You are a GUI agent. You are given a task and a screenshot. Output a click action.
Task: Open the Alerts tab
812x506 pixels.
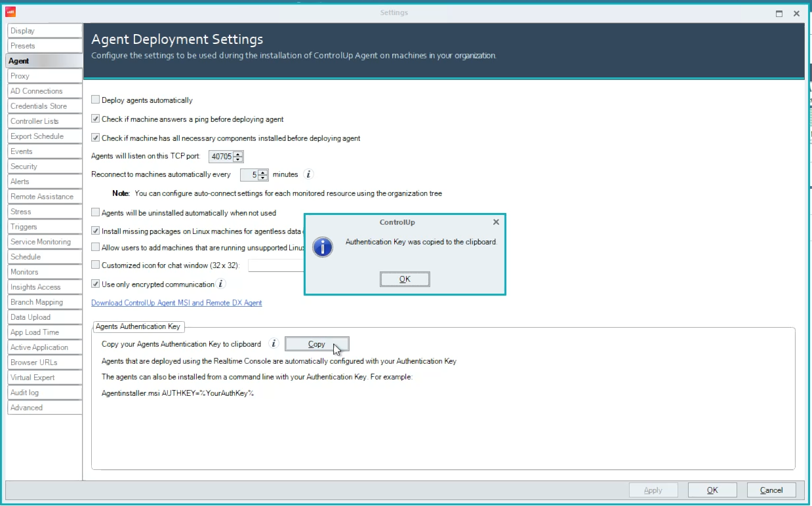[44, 182]
